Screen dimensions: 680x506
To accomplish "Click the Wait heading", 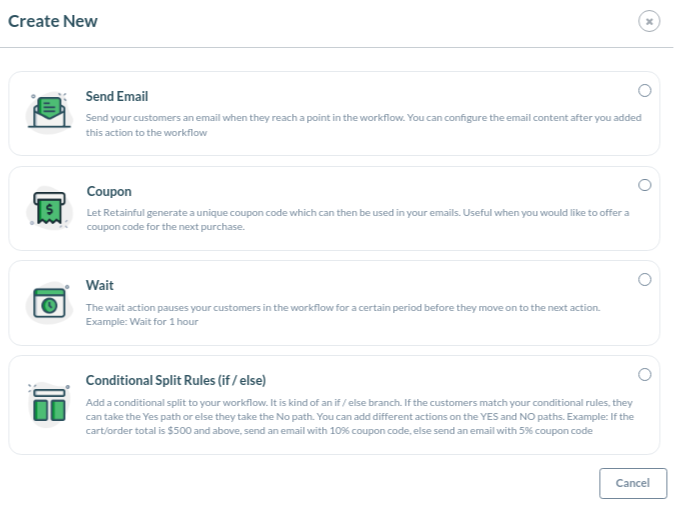I will click(x=100, y=285).
